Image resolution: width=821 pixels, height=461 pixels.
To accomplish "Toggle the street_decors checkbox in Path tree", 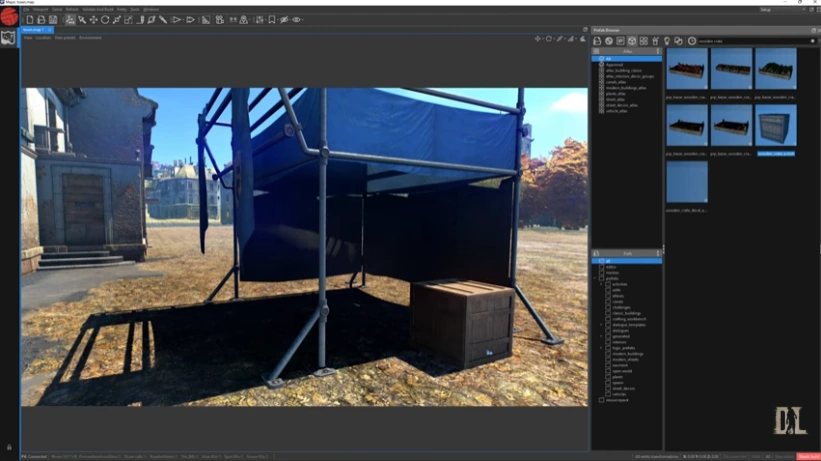I will tap(608, 388).
